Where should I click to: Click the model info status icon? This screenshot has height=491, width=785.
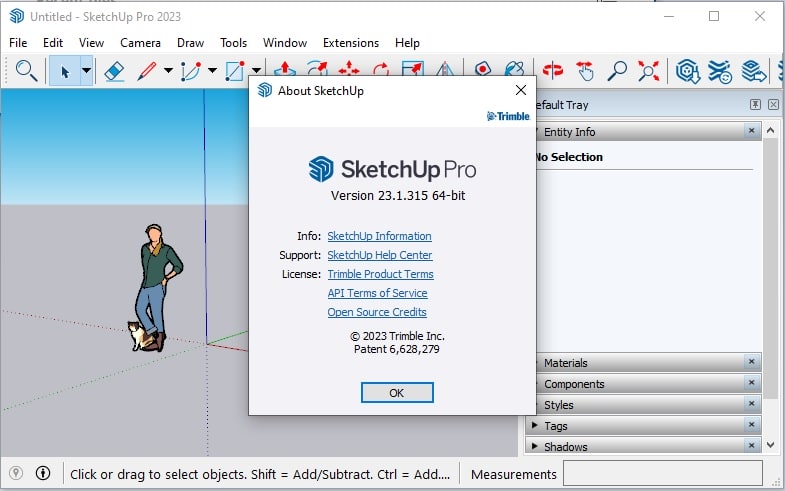[x=43, y=472]
